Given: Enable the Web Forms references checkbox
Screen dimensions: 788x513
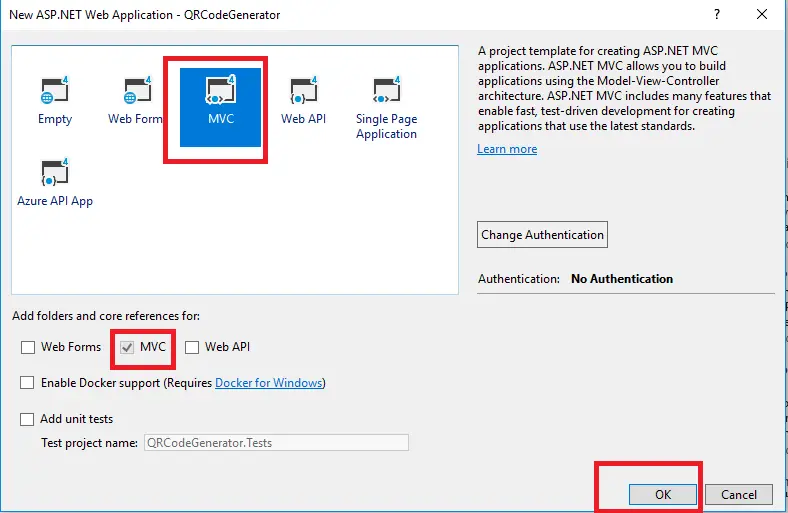Looking at the screenshot, I should click(27, 348).
